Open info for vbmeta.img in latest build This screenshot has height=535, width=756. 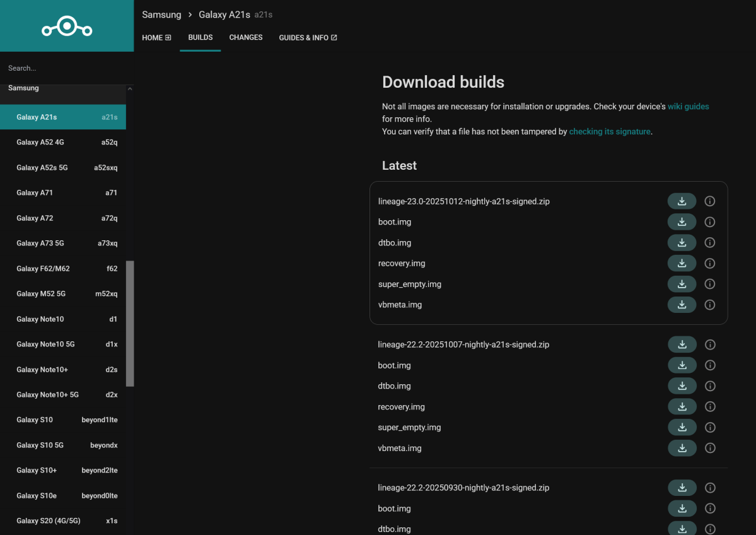point(709,305)
